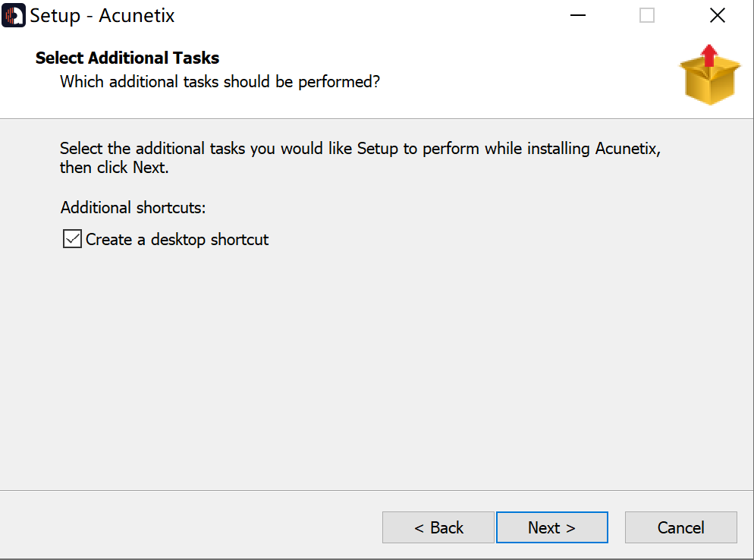Click the empty gray wizard body area

point(379,364)
